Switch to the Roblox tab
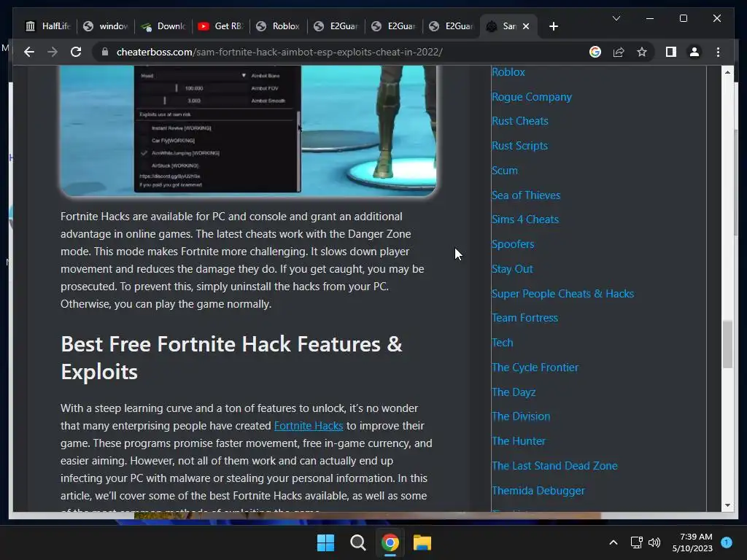 click(278, 26)
